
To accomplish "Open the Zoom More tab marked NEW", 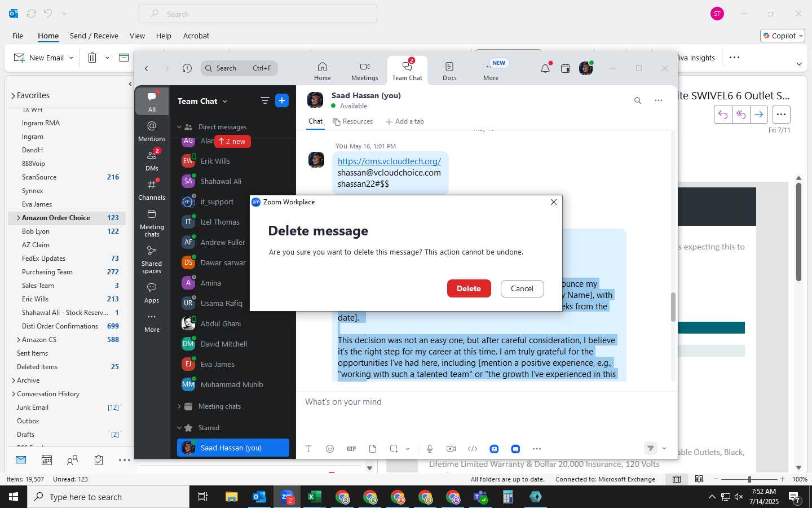I will 491,71.
